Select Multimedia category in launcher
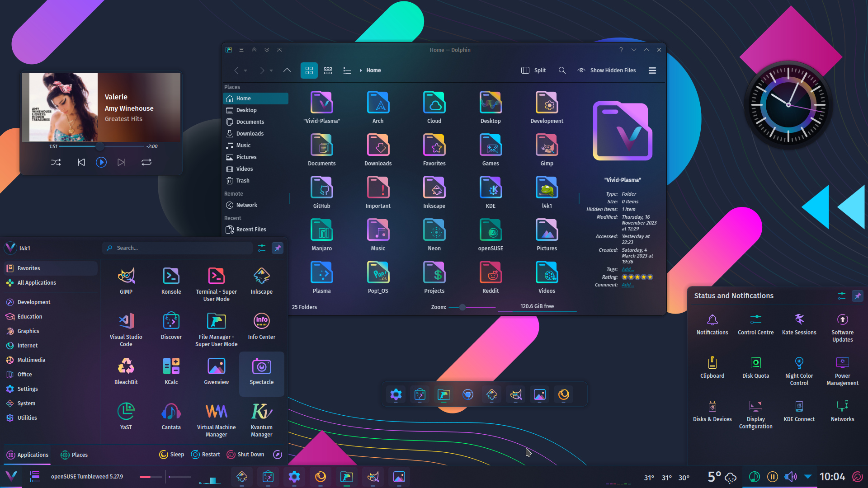The height and width of the screenshot is (488, 868). point(51,360)
